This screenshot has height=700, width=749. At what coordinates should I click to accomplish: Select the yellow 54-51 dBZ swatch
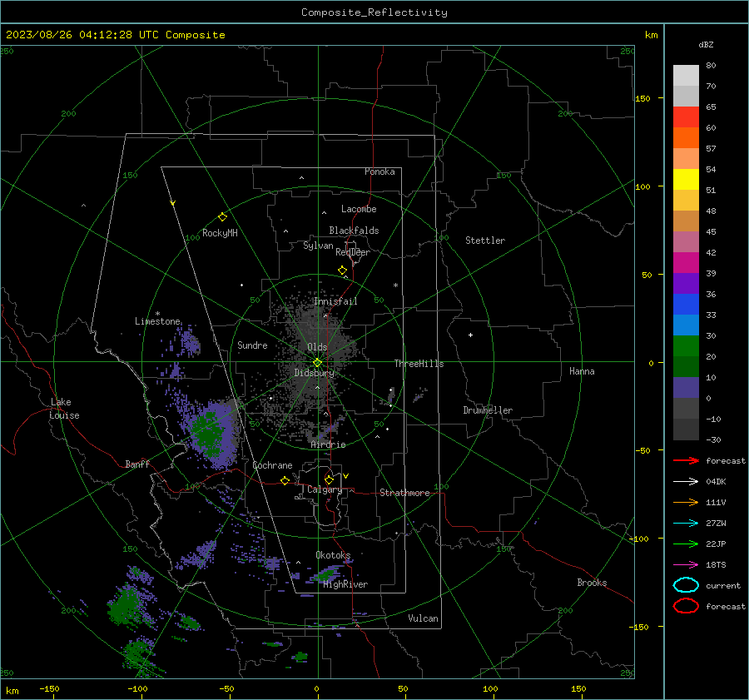pyautogui.click(x=686, y=180)
